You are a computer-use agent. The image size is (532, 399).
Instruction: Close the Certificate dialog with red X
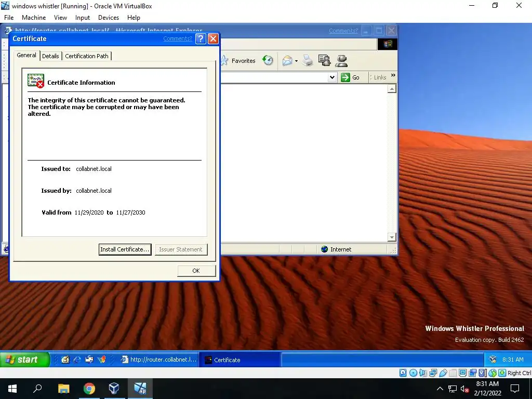click(x=213, y=38)
